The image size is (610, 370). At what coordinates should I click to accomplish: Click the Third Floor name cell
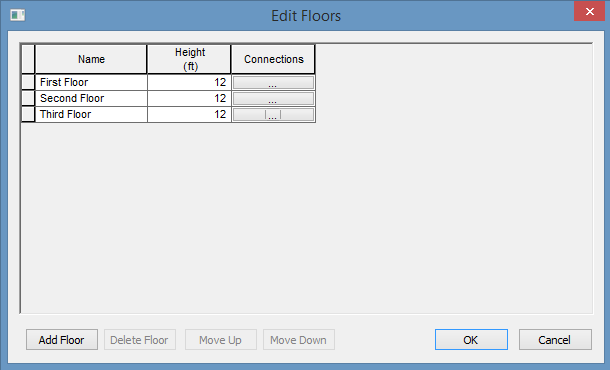coord(91,114)
